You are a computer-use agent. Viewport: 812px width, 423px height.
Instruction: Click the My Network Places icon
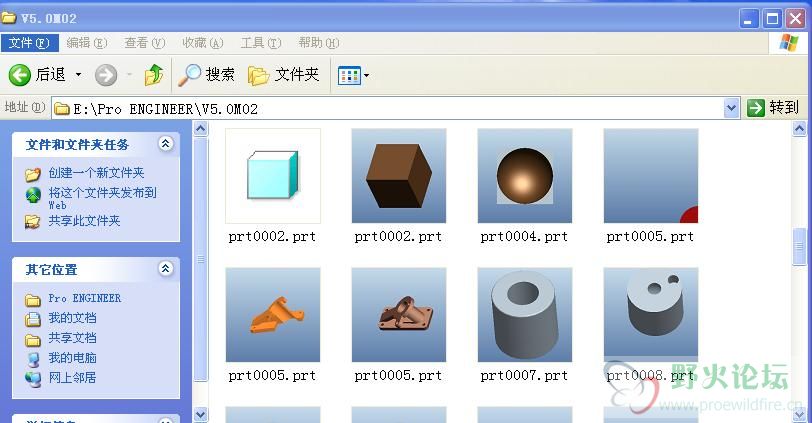(33, 378)
